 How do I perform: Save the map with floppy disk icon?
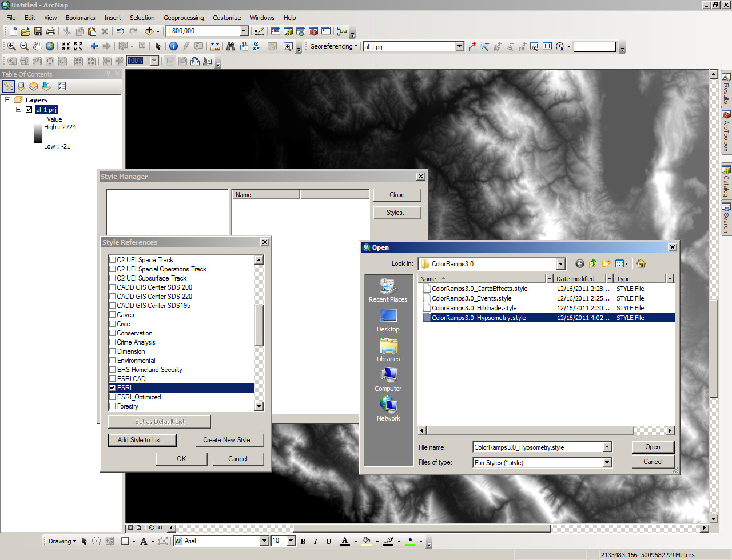point(38,31)
